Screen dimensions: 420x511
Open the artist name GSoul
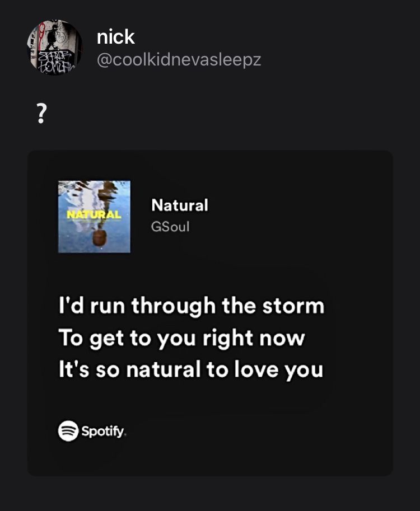coord(170,227)
